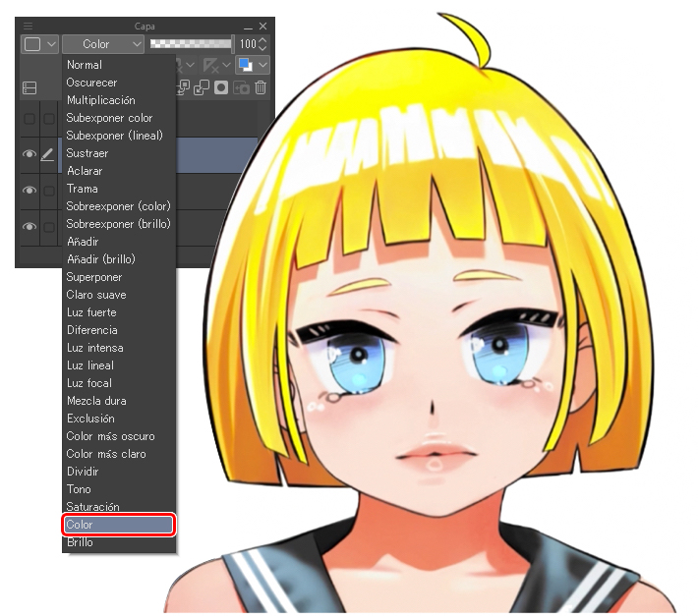Choose Superponer from the blend list
Viewport: 698px width, 616px height.
[x=94, y=277]
